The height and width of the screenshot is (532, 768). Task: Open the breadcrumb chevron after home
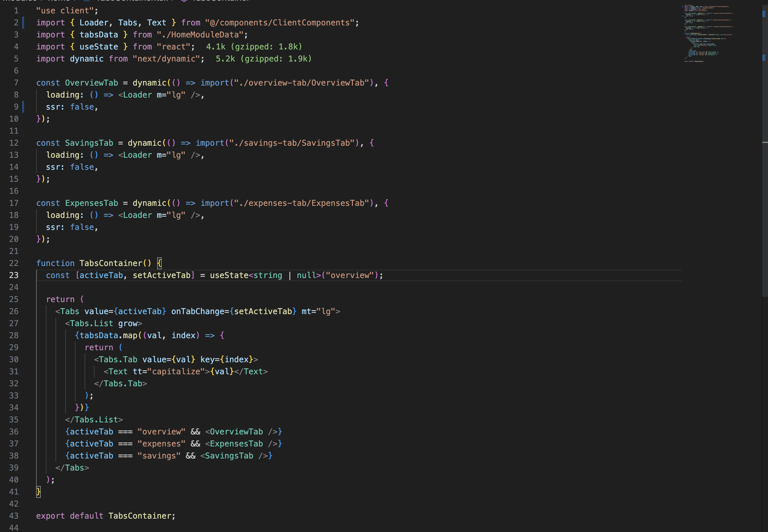click(x=75, y=1)
